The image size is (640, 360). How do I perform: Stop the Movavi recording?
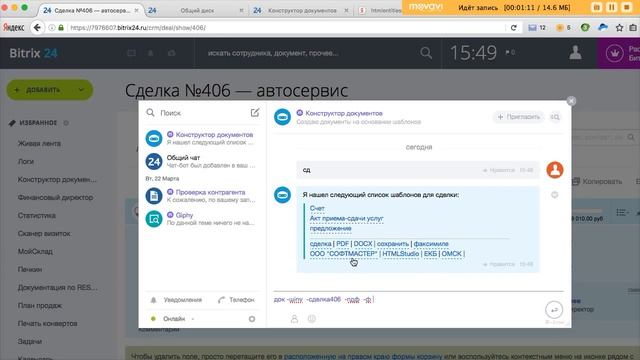pos(627,7)
